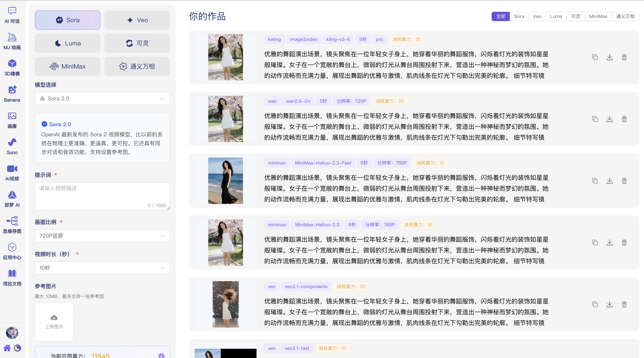Download the wan2.6-i2v video

(609, 119)
